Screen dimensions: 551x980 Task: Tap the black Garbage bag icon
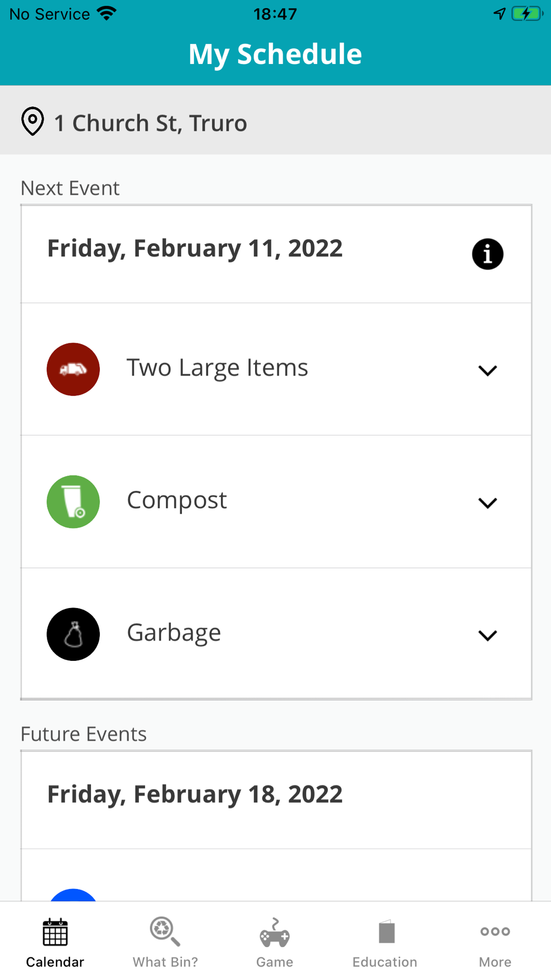(73, 634)
